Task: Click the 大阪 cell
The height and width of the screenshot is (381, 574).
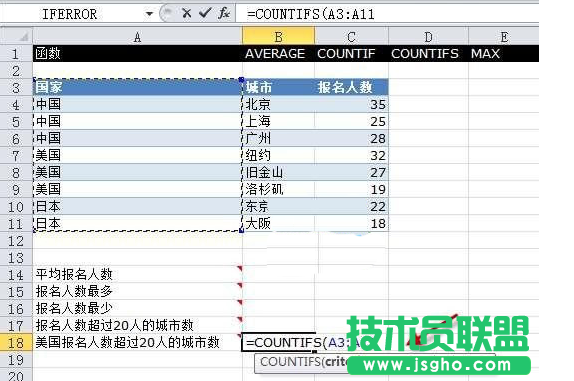Action: pos(278,223)
